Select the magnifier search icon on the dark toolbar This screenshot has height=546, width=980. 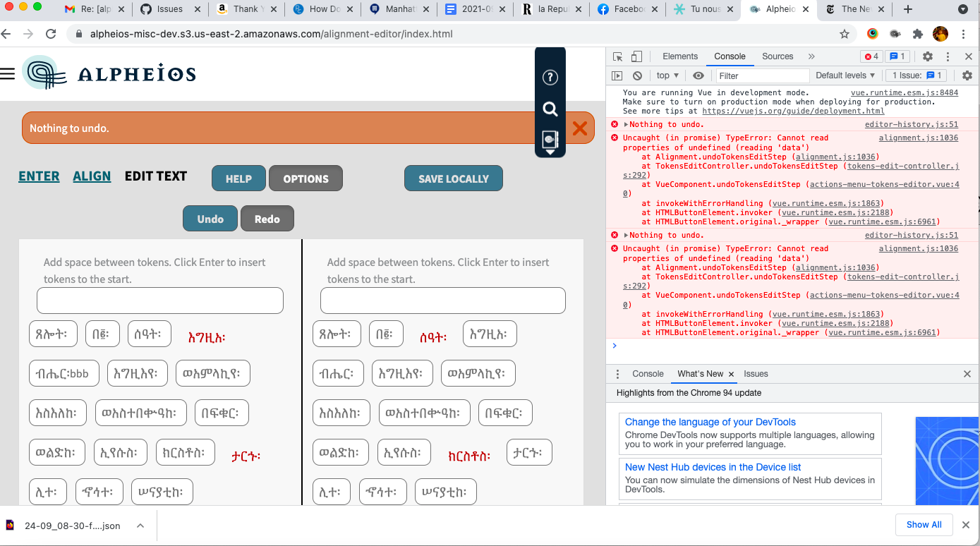pyautogui.click(x=550, y=109)
